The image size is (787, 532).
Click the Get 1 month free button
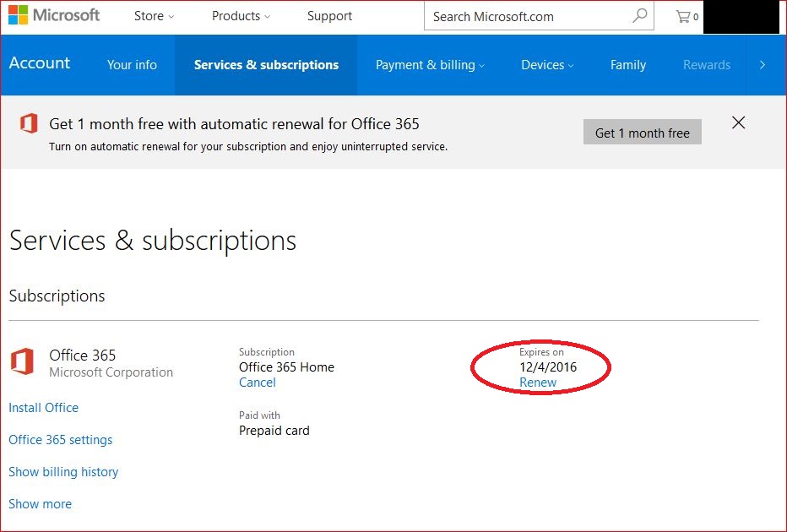click(642, 132)
